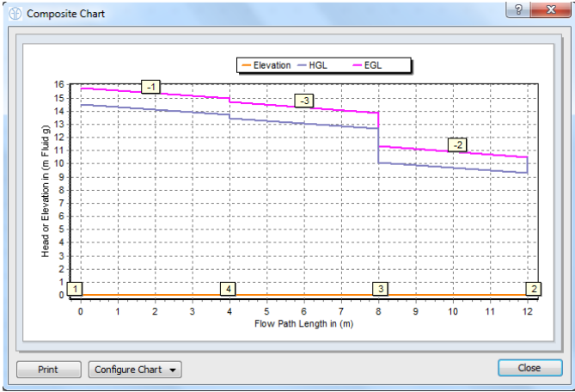The height and width of the screenshot is (392, 575).
Task: Open the Configure Chart dropdown
Action: [135, 370]
